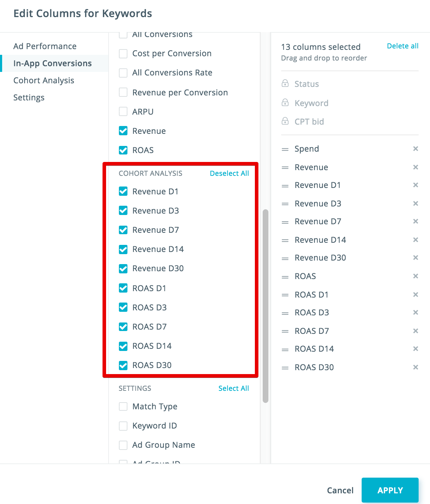Switch to Cohort Analysis section
Screen dimensions: 430x504
coord(44,80)
